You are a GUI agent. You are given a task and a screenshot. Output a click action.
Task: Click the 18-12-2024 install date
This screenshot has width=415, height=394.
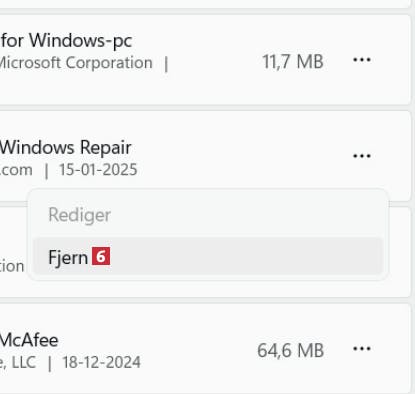coord(101,362)
